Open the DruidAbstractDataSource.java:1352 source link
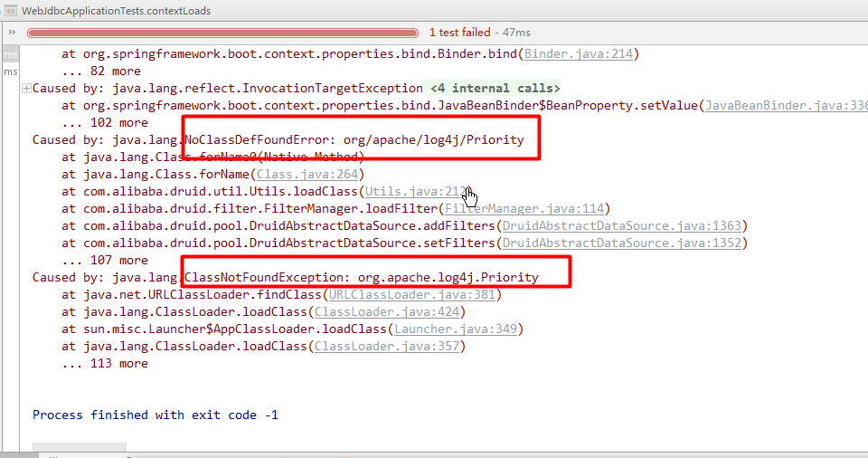 click(621, 243)
